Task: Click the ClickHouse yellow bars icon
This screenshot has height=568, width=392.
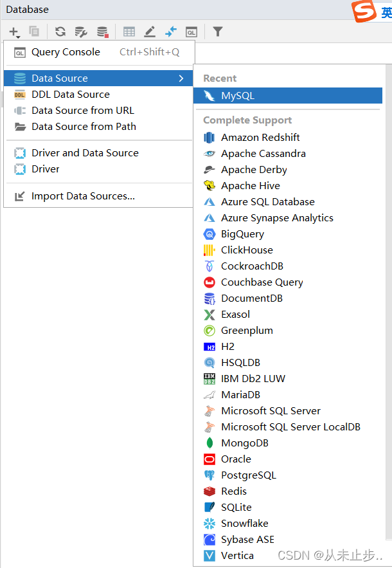Action: point(209,250)
